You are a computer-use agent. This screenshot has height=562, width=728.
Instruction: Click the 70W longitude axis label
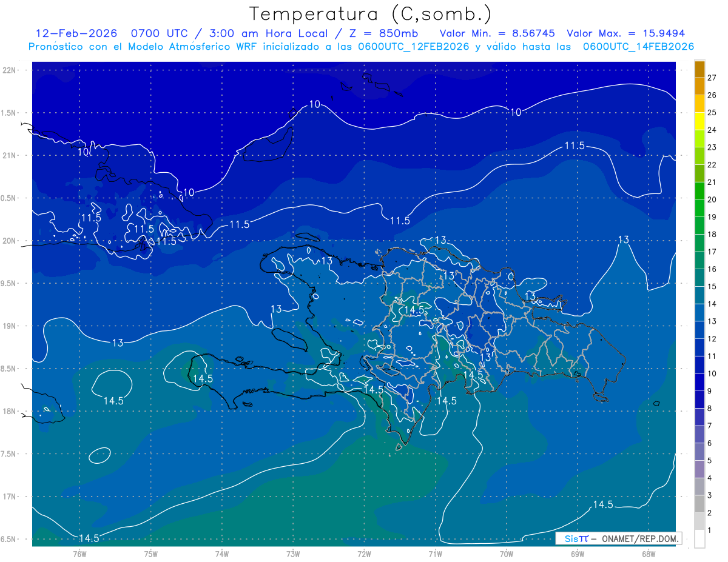pyautogui.click(x=507, y=554)
